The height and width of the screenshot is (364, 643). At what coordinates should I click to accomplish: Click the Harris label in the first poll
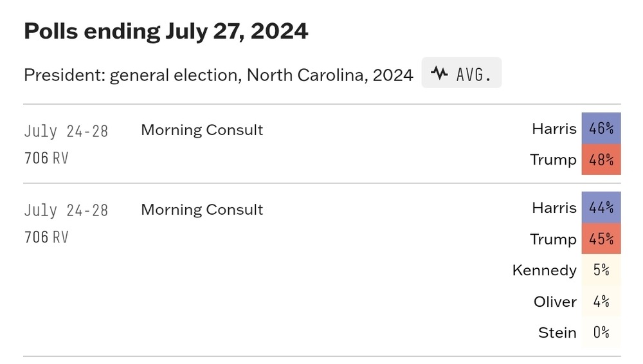click(554, 129)
